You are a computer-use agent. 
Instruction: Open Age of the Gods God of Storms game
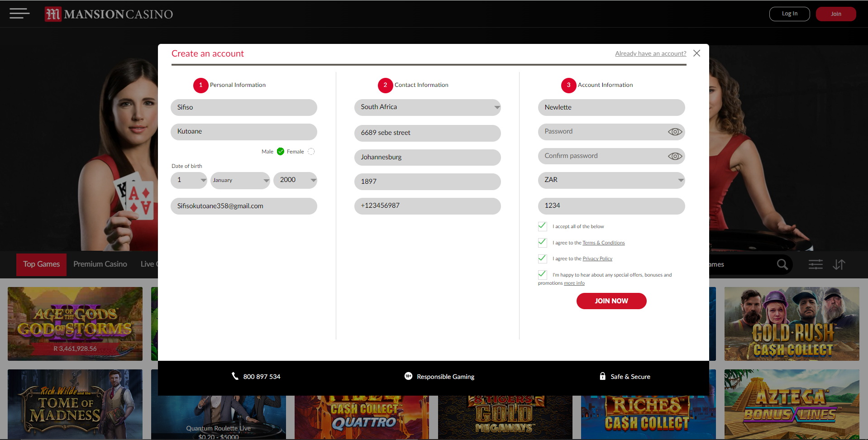coord(75,324)
